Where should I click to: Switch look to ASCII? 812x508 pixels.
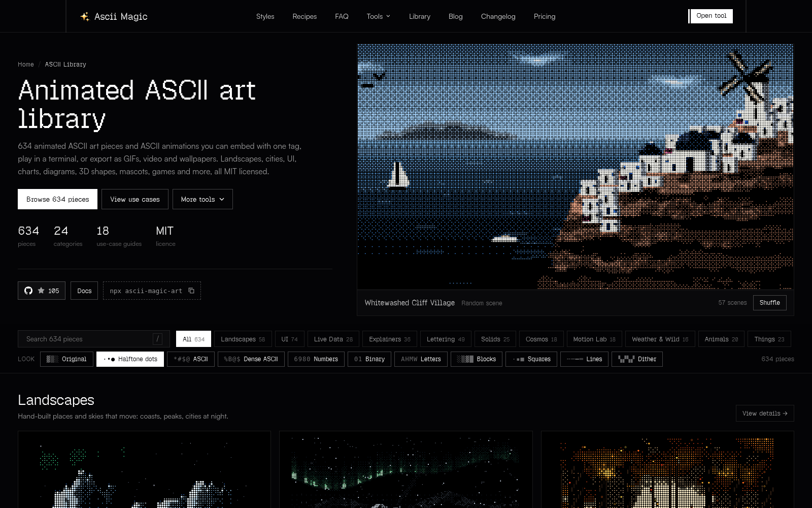(x=191, y=359)
